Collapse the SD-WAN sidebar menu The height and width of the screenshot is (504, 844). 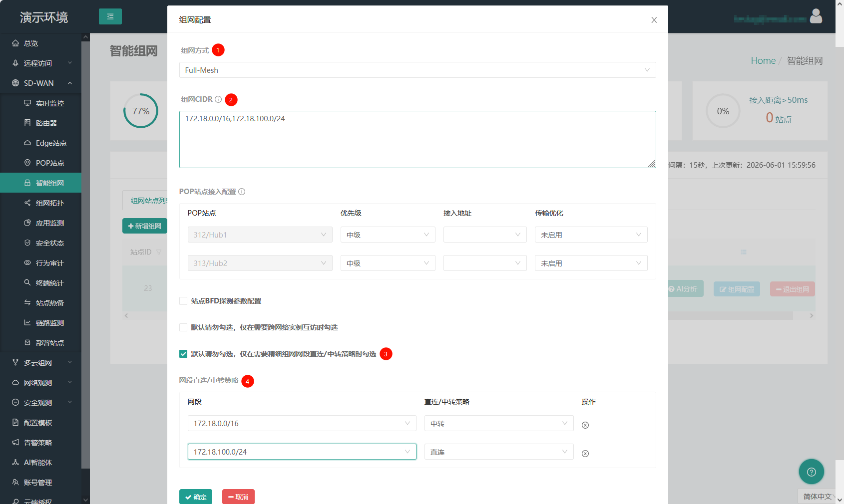pyautogui.click(x=40, y=83)
